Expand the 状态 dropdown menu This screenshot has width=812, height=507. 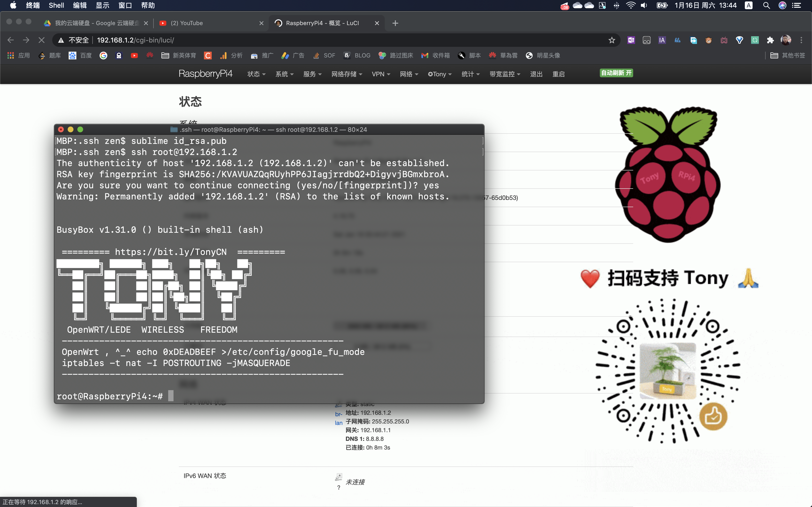pyautogui.click(x=256, y=74)
